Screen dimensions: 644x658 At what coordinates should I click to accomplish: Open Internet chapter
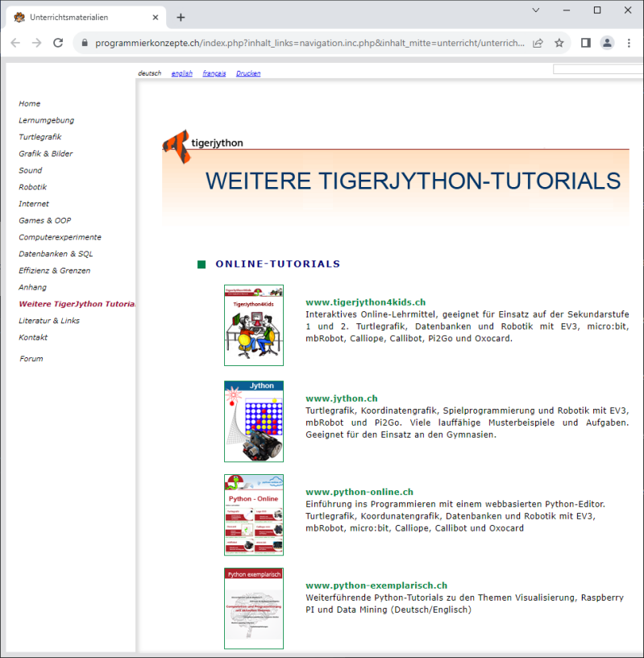tap(34, 204)
